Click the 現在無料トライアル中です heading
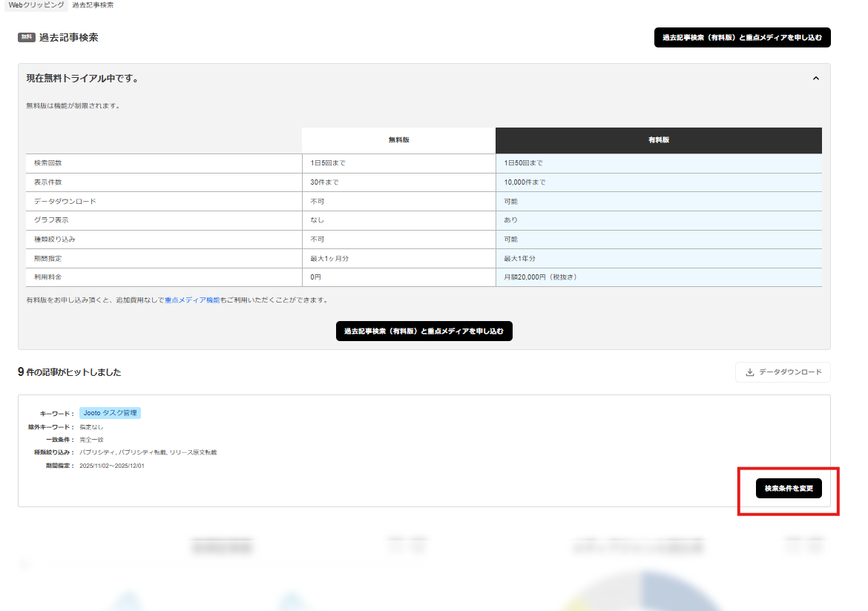The image size is (868, 611). [82, 79]
